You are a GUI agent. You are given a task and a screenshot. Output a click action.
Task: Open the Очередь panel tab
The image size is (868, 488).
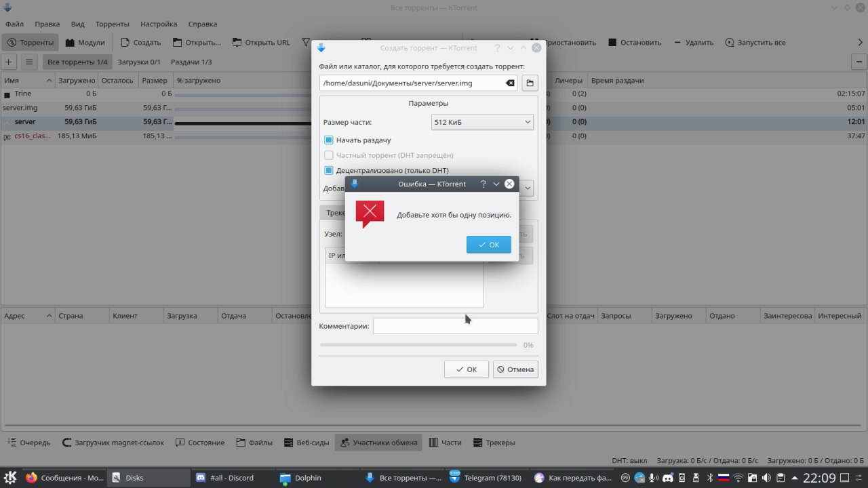click(x=28, y=443)
